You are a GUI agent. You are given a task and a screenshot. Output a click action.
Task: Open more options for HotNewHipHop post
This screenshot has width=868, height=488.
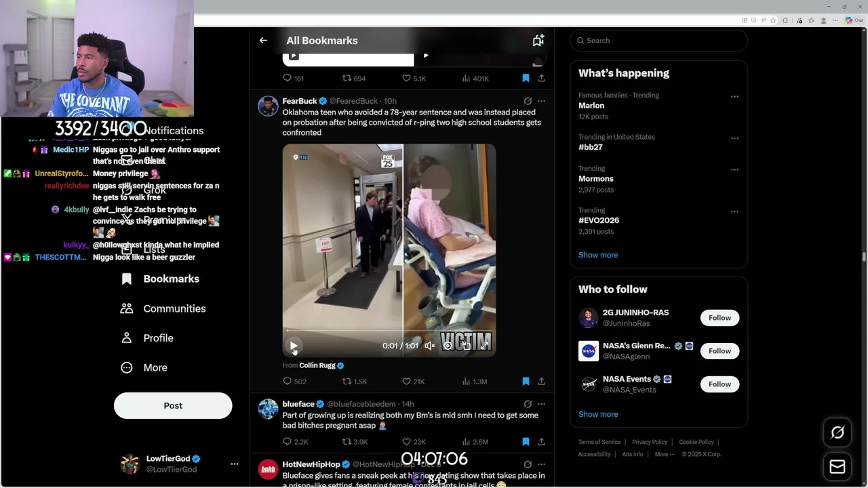[541, 464]
